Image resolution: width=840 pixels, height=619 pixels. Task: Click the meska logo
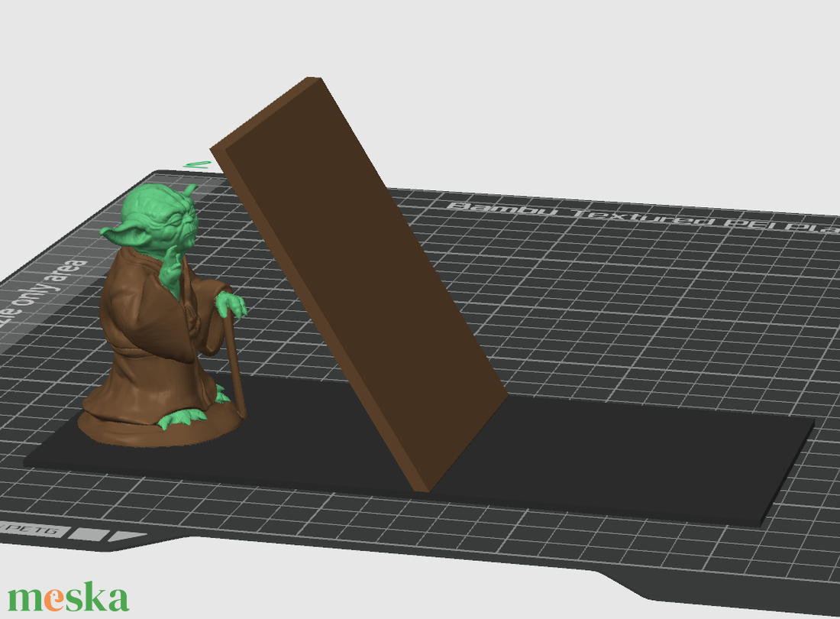pos(69,596)
